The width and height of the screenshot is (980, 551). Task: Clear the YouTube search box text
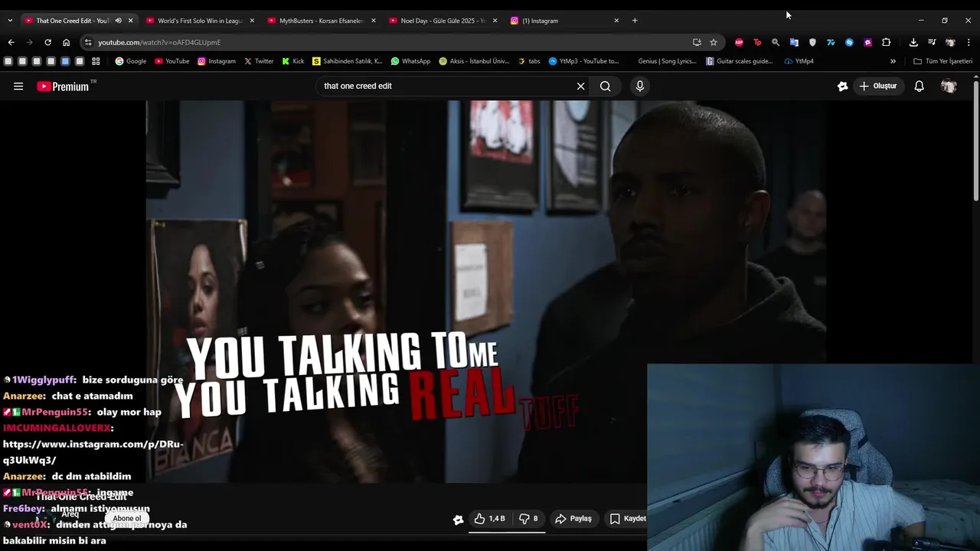(580, 86)
